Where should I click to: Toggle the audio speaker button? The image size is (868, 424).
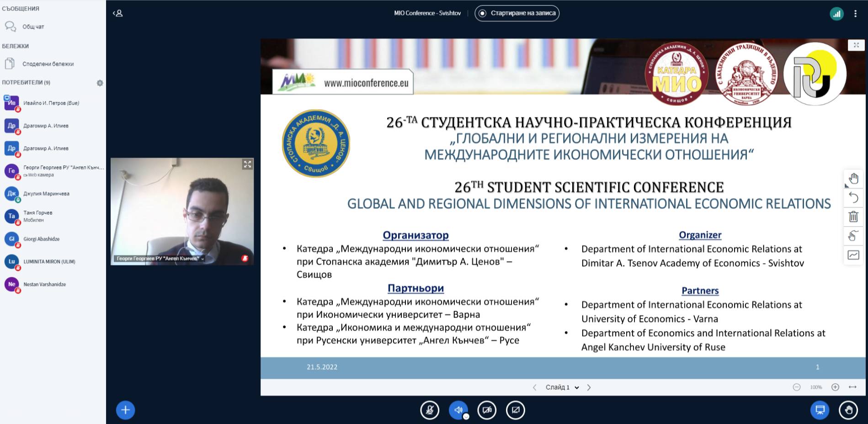(x=458, y=410)
